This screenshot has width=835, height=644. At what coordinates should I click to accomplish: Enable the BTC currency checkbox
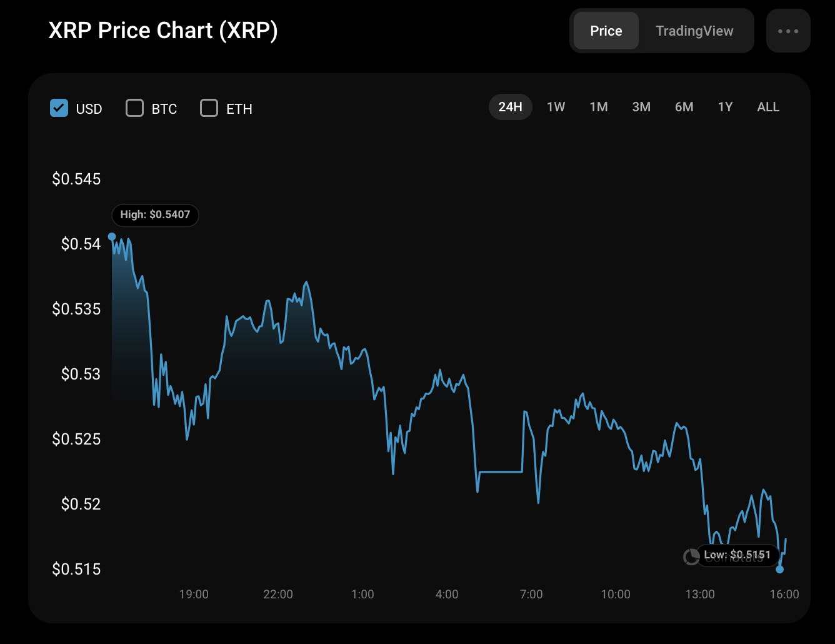(x=134, y=108)
